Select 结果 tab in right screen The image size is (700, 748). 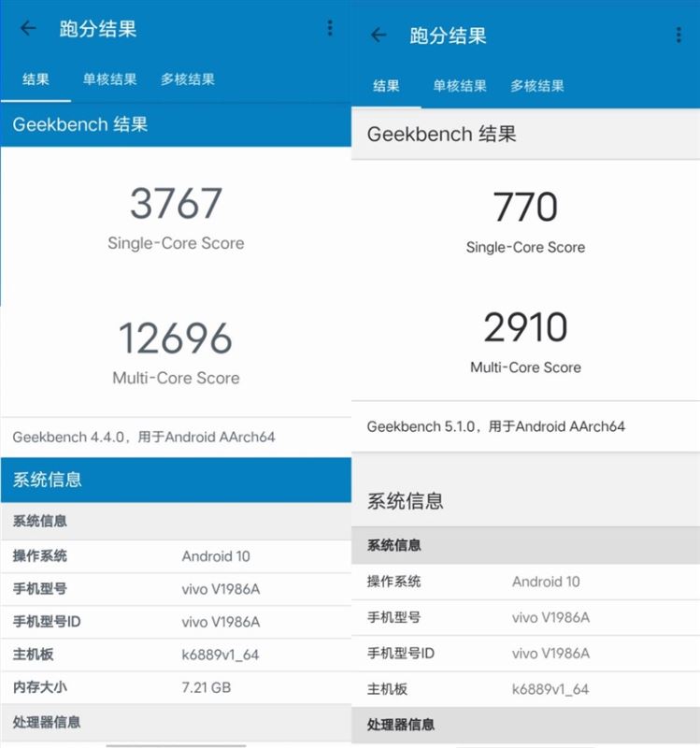coord(386,86)
